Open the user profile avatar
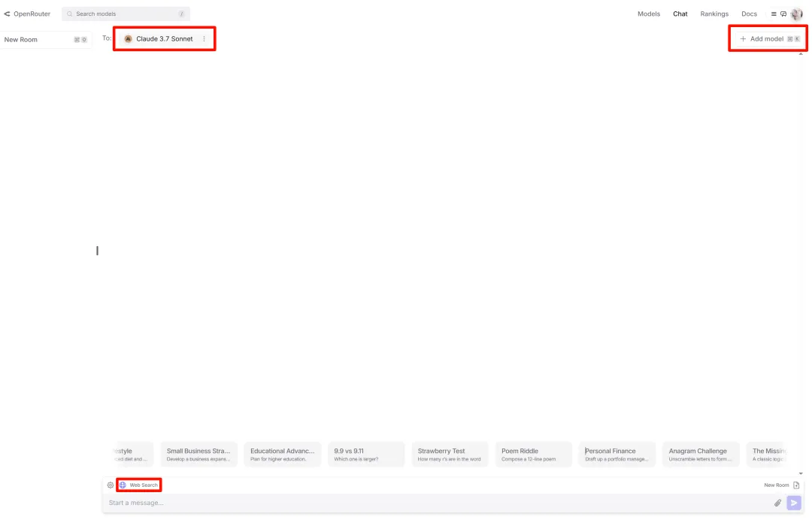 [797, 14]
